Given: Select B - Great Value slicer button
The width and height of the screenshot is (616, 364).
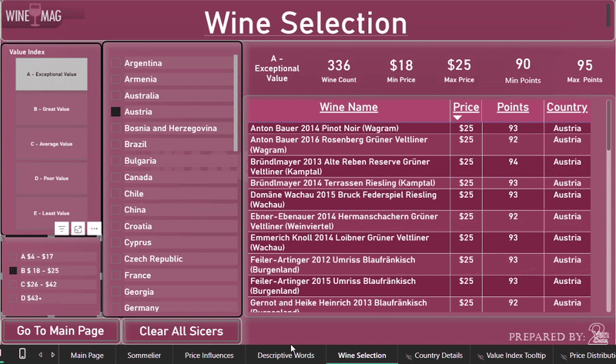Looking at the screenshot, I should [x=52, y=109].
